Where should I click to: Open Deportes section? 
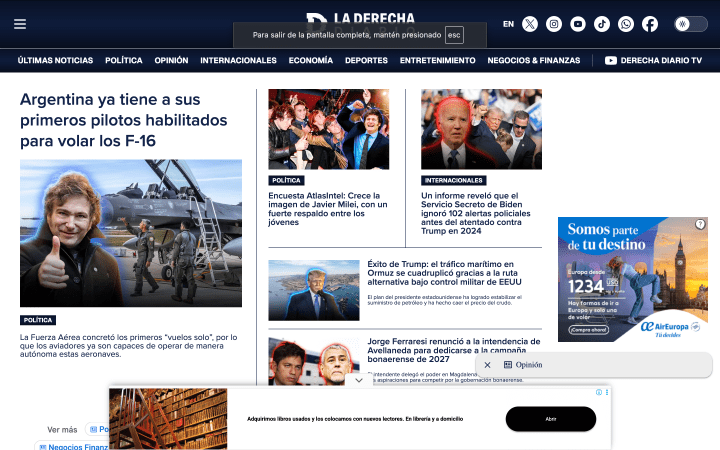pos(366,60)
